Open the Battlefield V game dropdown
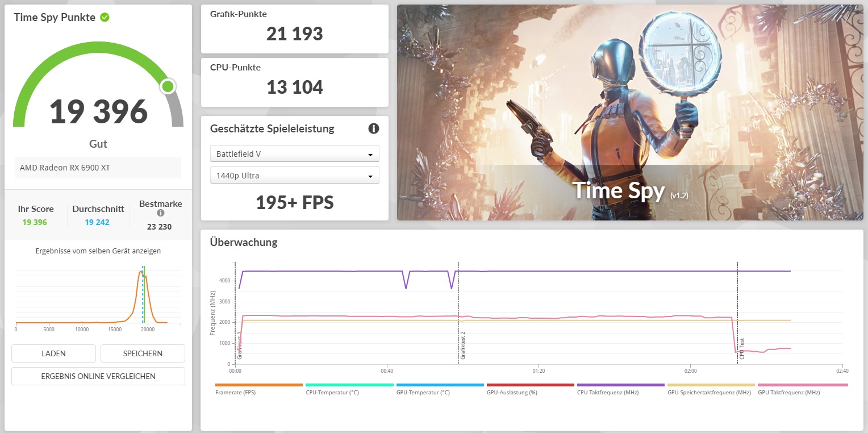The image size is (868, 433). [294, 154]
